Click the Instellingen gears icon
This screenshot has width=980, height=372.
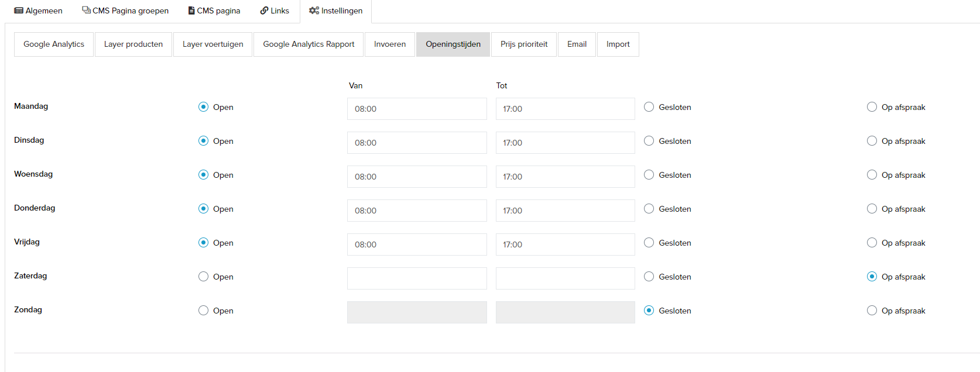click(314, 11)
